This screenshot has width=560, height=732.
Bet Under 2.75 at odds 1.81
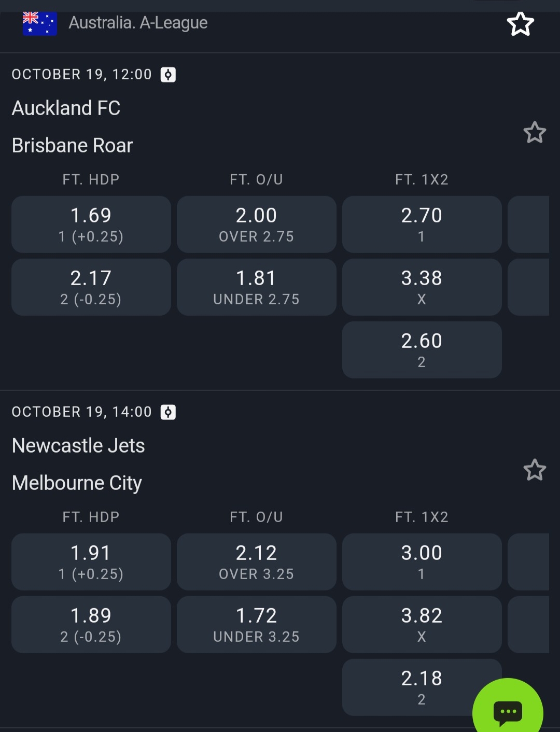coord(256,287)
